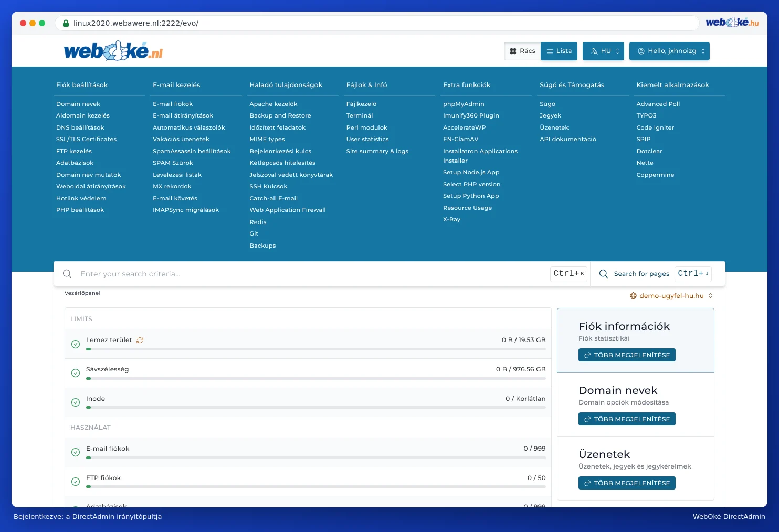The width and height of the screenshot is (779, 532).
Task: Click the Lemez terület usage bar
Action: point(316,349)
